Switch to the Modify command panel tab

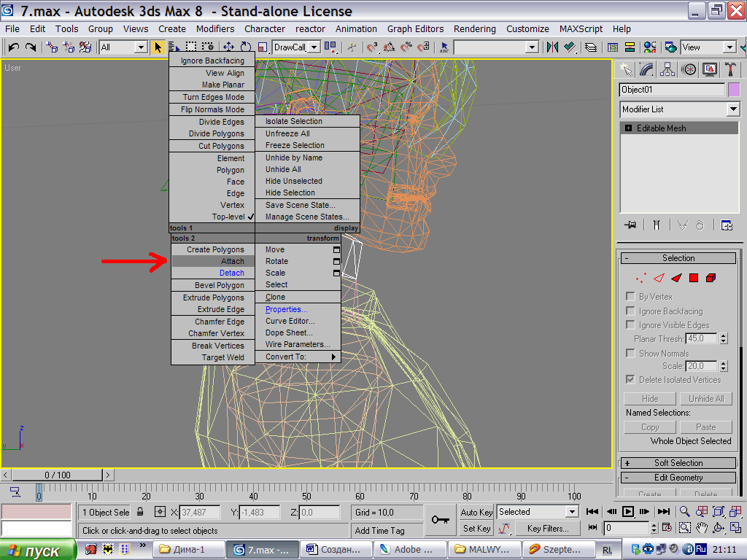646,70
